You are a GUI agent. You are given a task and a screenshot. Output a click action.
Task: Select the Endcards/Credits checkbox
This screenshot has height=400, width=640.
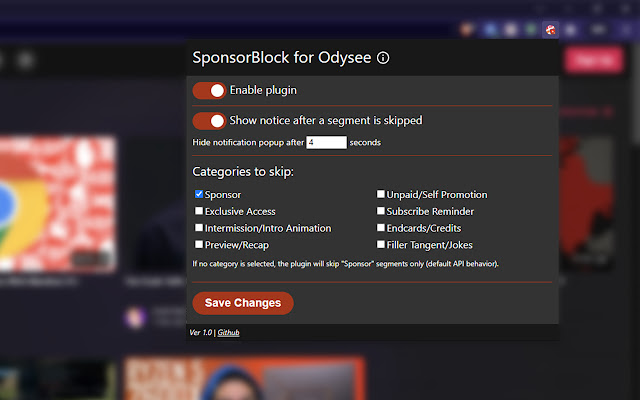point(380,228)
